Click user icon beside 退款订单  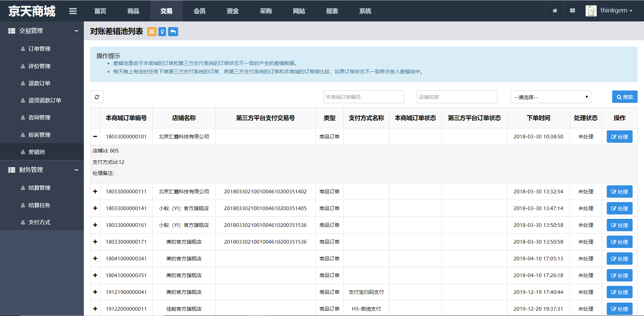click(x=23, y=83)
